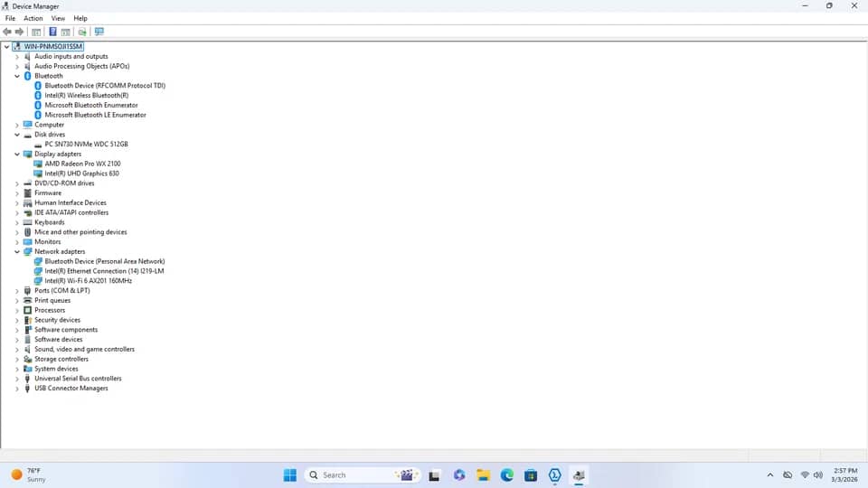The width and height of the screenshot is (868, 488).
Task: Select Microsoft Bluetooth Enumerator
Action: click(x=91, y=105)
